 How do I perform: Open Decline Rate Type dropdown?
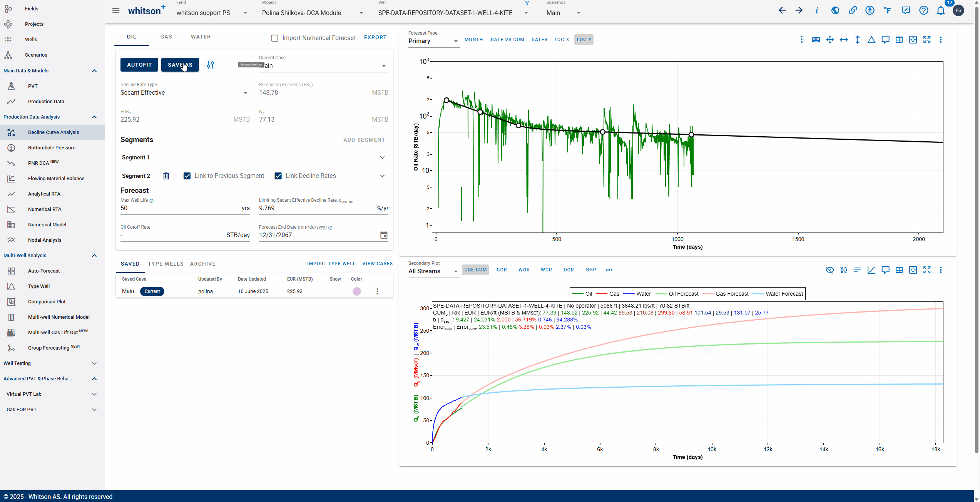click(x=185, y=93)
